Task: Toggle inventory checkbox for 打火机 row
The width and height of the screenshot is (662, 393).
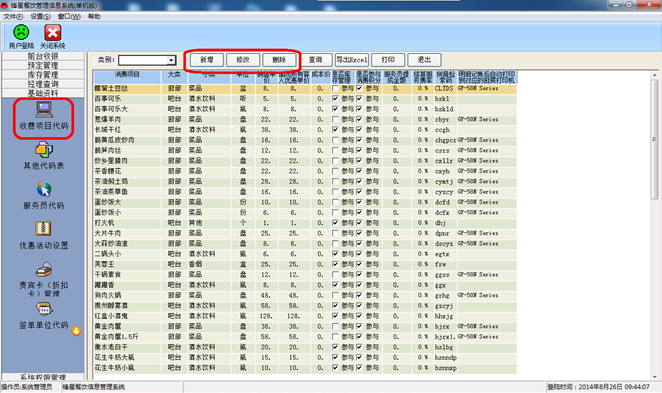Action: click(335, 223)
